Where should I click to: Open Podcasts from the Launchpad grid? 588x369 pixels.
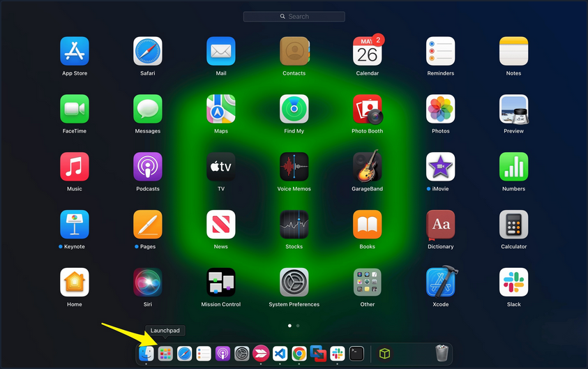tap(148, 167)
